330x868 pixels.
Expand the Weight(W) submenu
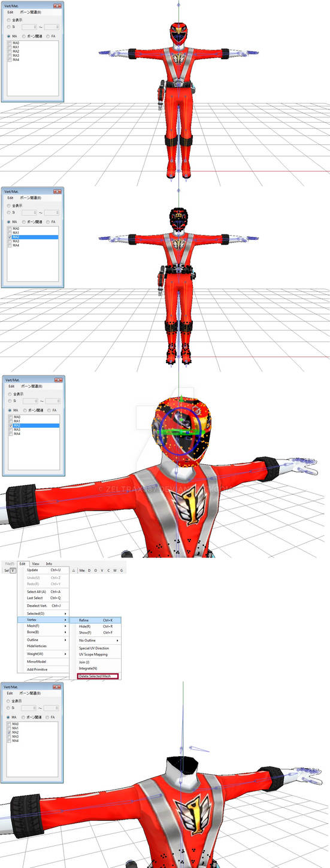[x=43, y=654]
